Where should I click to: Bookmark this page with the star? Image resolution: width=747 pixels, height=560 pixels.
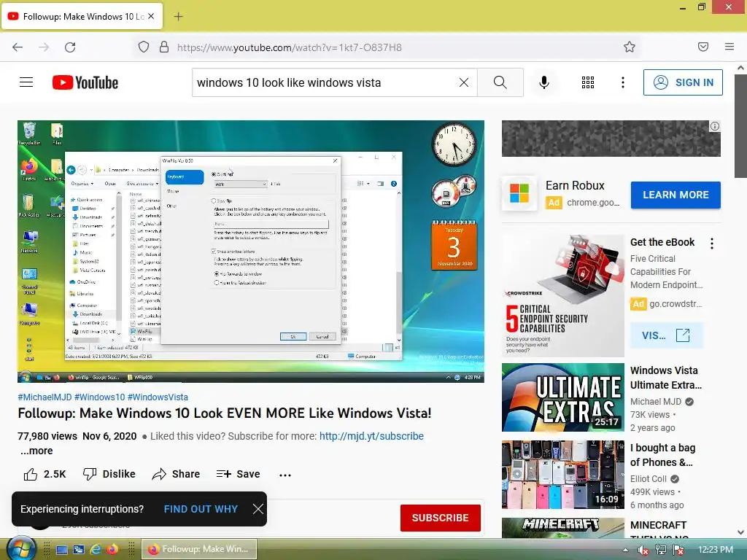(x=630, y=47)
